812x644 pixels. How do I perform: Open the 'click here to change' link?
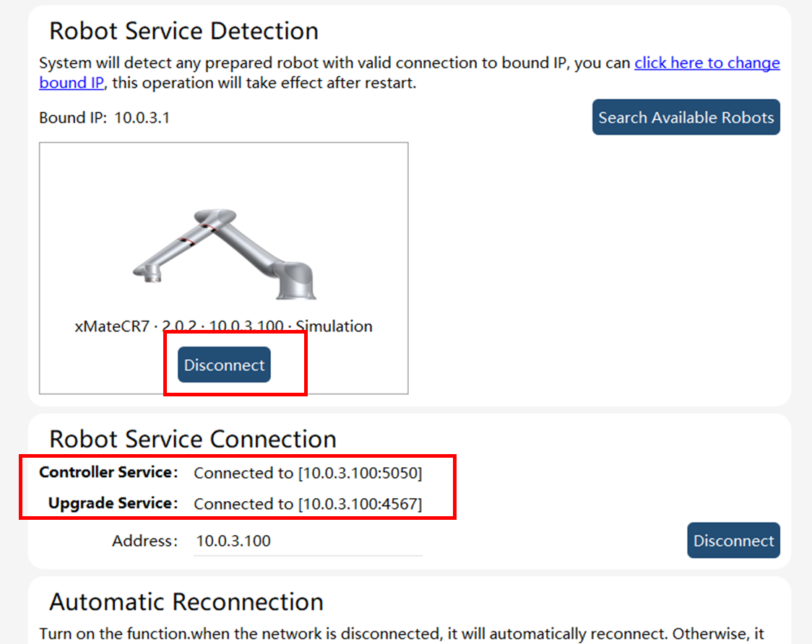[707, 63]
